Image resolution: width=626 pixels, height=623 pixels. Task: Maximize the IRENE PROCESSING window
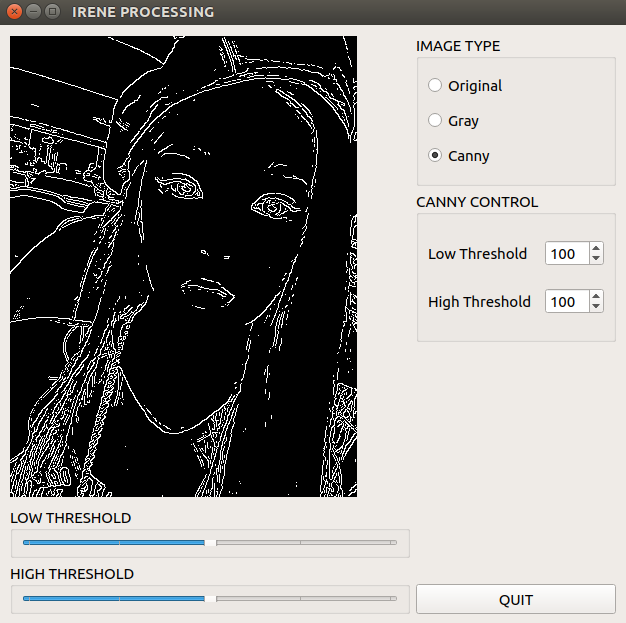point(52,12)
